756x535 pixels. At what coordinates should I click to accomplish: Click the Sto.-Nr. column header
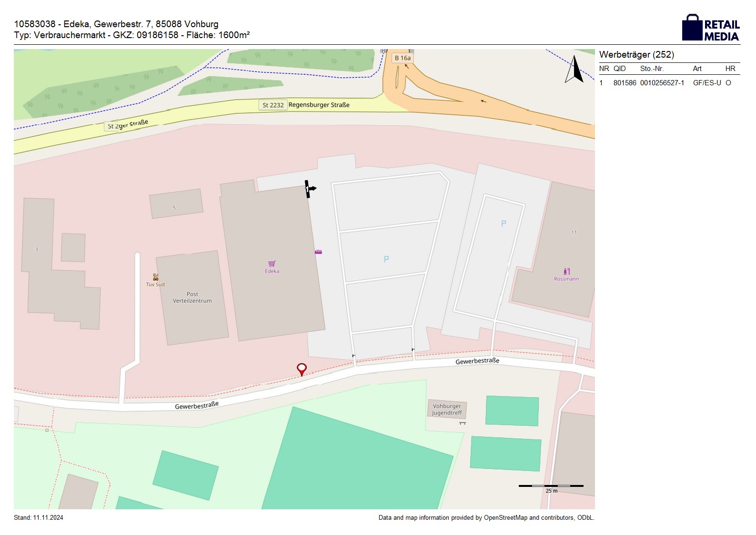point(652,69)
